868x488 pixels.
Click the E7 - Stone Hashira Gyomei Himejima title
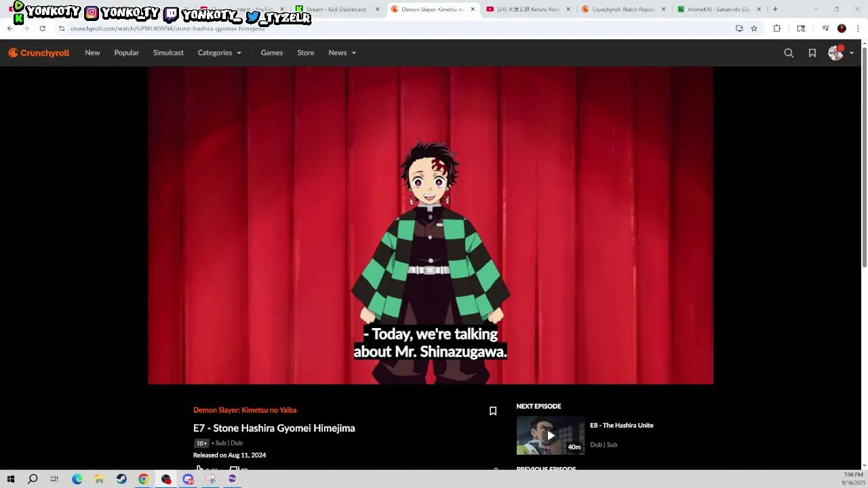click(x=274, y=428)
